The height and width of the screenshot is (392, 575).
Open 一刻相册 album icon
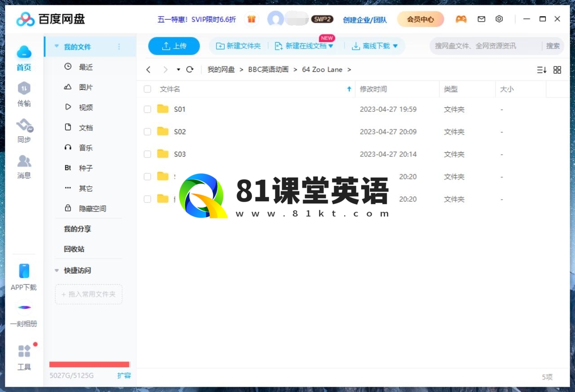24,307
